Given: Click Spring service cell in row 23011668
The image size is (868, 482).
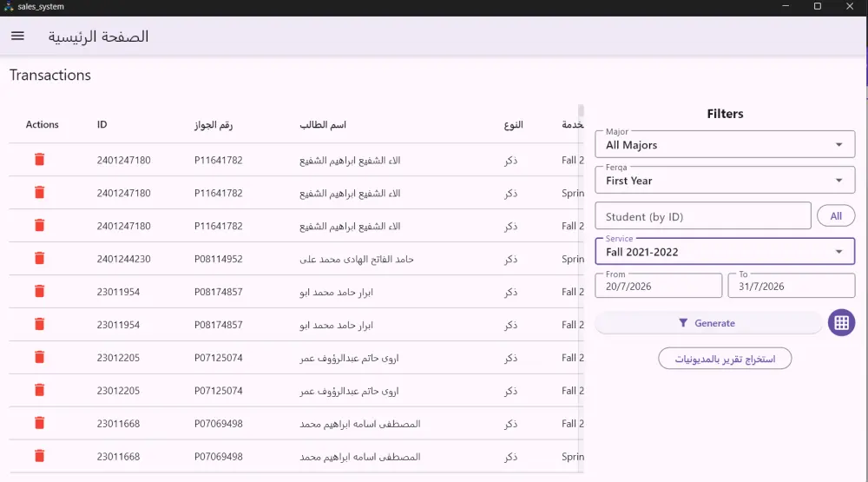Looking at the screenshot, I should 572,457.
